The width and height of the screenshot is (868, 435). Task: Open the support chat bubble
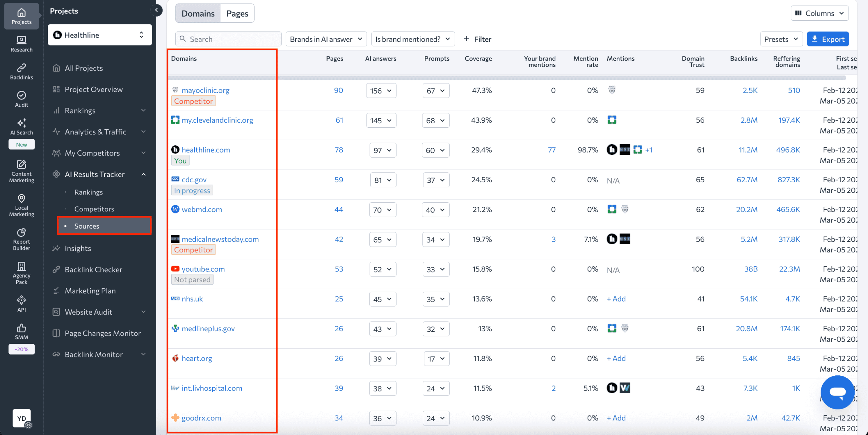(837, 392)
